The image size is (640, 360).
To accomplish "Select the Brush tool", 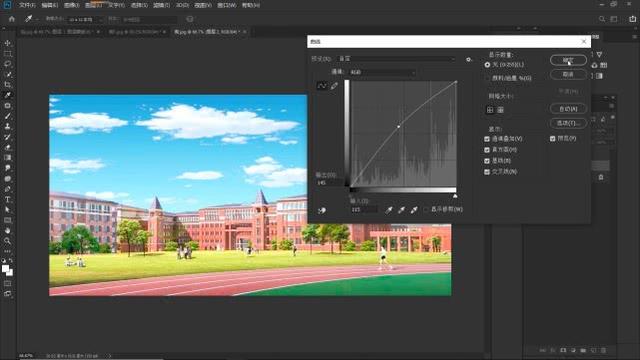I will 7,116.
